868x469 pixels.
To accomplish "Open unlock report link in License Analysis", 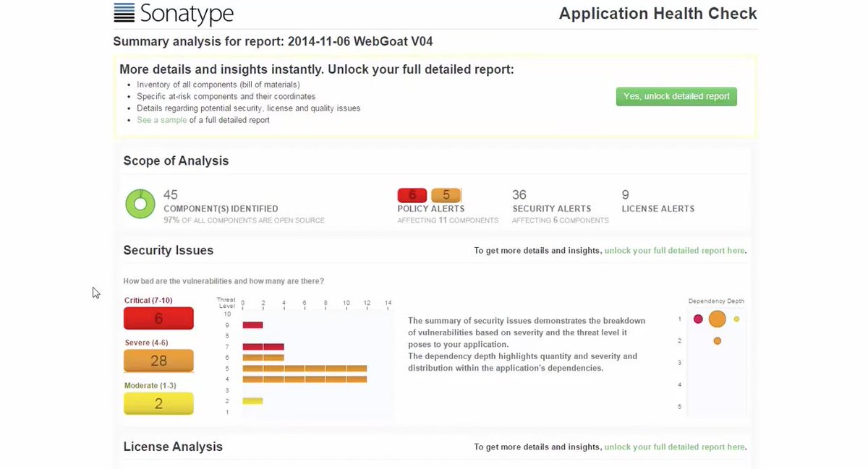I will (x=674, y=447).
